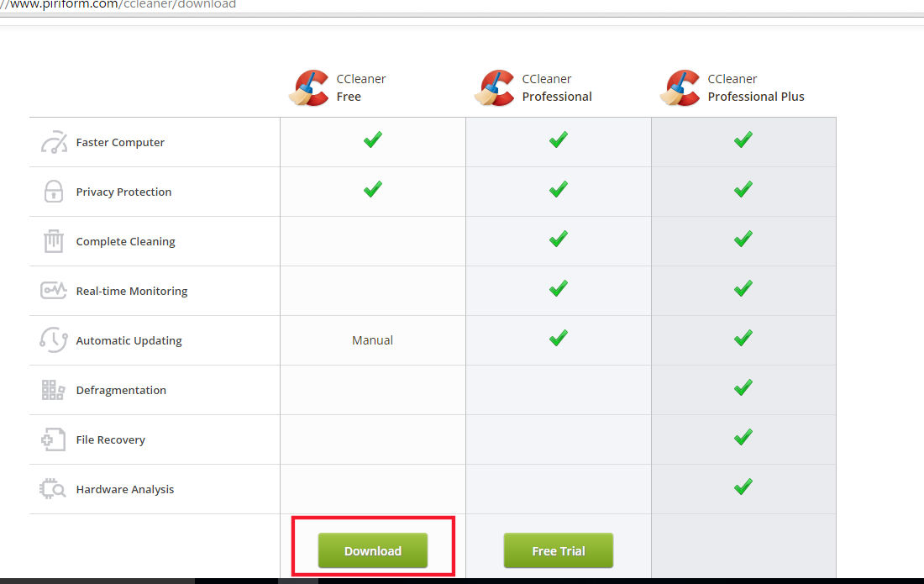
Task: Click Automatic Updating check mark under Professional Plus
Action: tap(743, 338)
